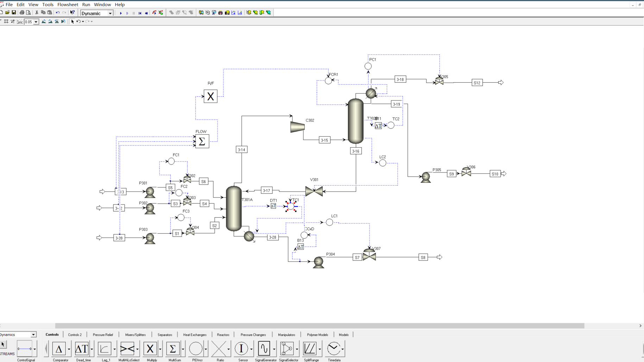Click the Print icon in toolbar
Image resolution: width=644 pixels, height=362 pixels.
pyautogui.click(x=22, y=13)
